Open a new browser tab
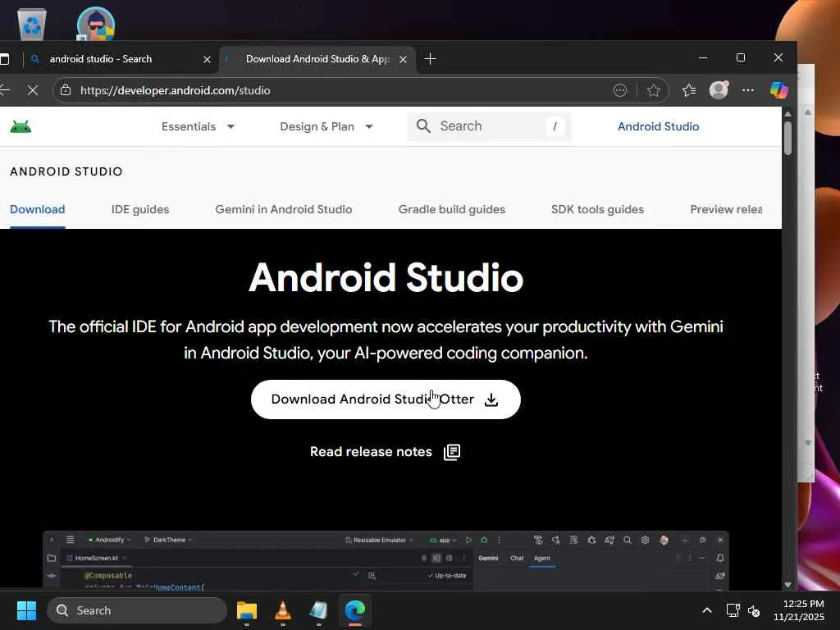Screen dimensions: 840x630 [x=430, y=59]
